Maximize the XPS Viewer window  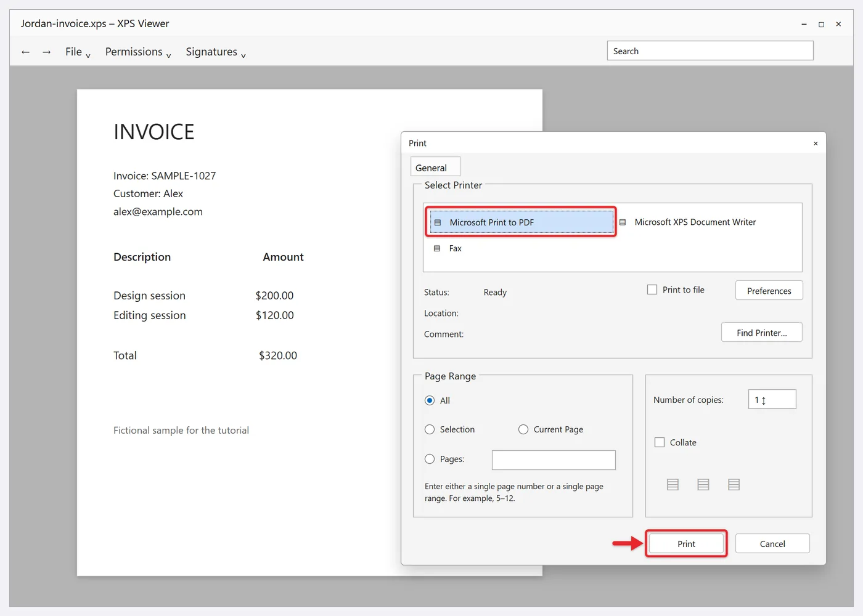tap(821, 24)
